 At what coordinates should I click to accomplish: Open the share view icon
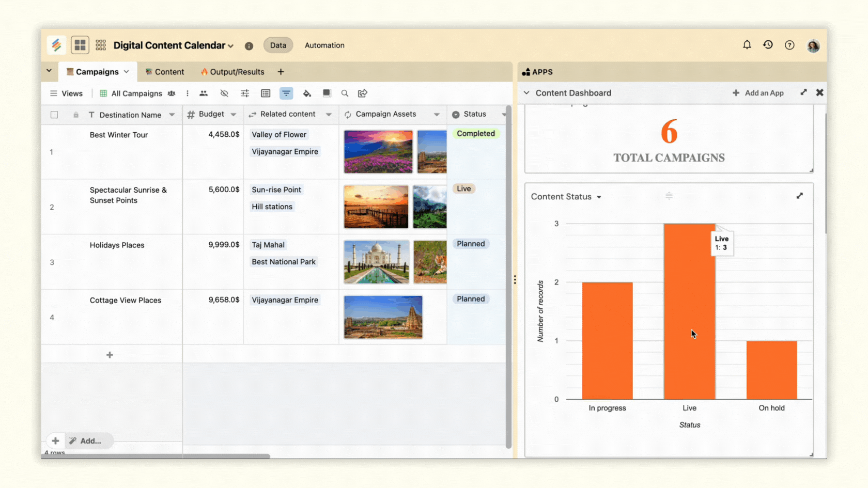(x=362, y=93)
